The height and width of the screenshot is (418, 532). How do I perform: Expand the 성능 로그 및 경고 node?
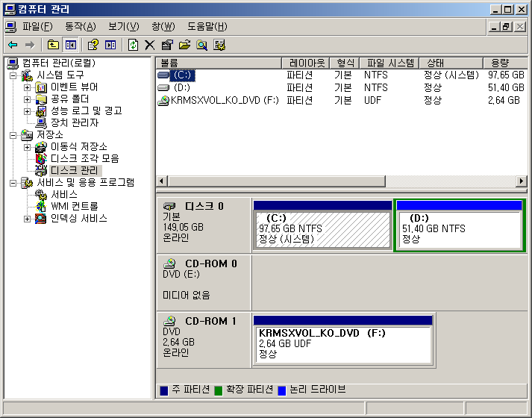tap(27, 111)
